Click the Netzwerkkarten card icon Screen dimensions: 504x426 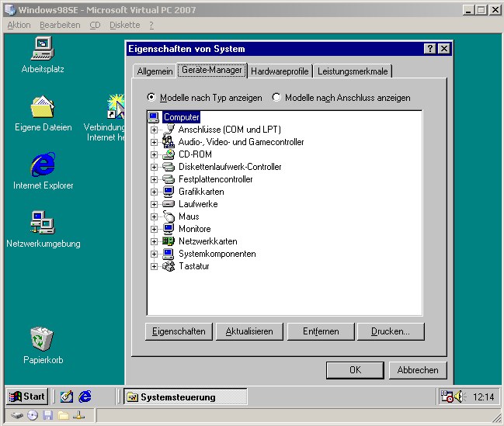coord(169,241)
